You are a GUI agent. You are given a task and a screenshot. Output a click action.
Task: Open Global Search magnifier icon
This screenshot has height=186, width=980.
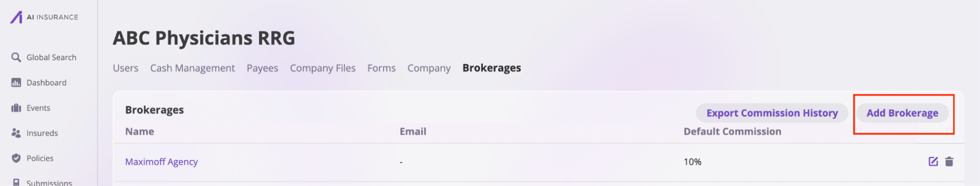point(16,57)
